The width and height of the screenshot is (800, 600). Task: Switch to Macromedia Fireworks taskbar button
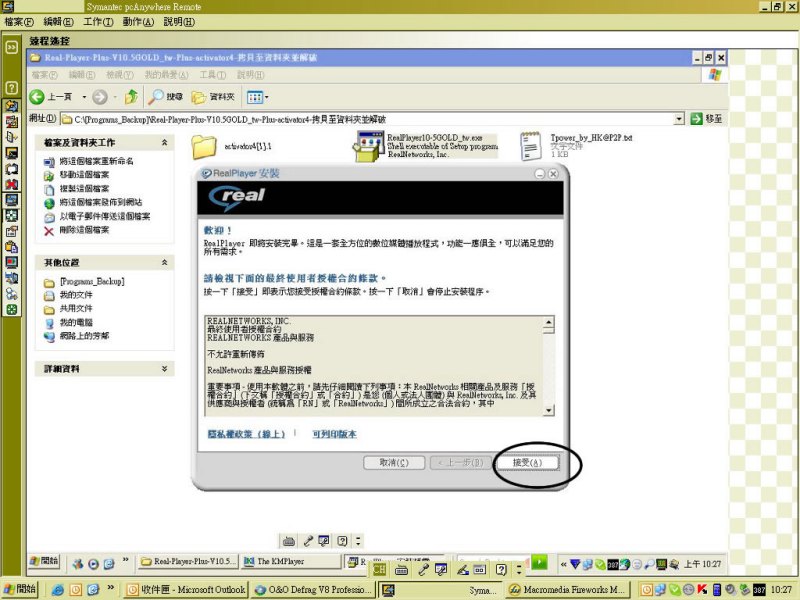[568, 590]
